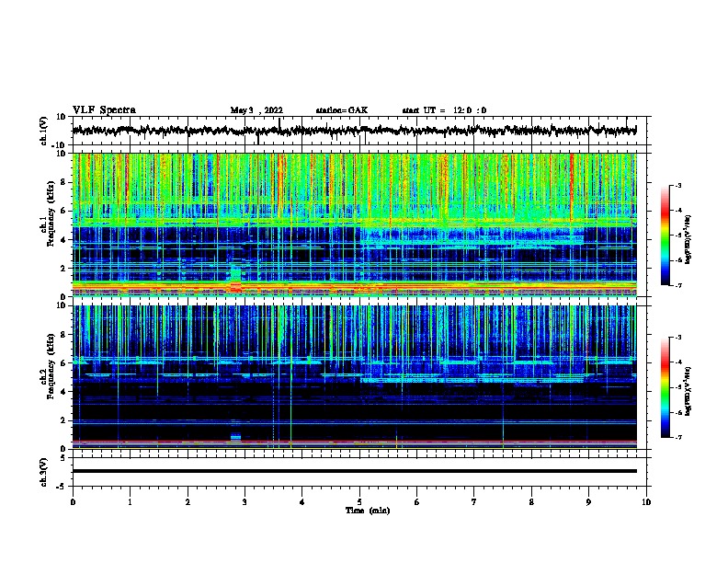Click the "8" kHz tick of ch.1 spectrogram
This screenshot has width=728, height=563.
[x=63, y=182]
